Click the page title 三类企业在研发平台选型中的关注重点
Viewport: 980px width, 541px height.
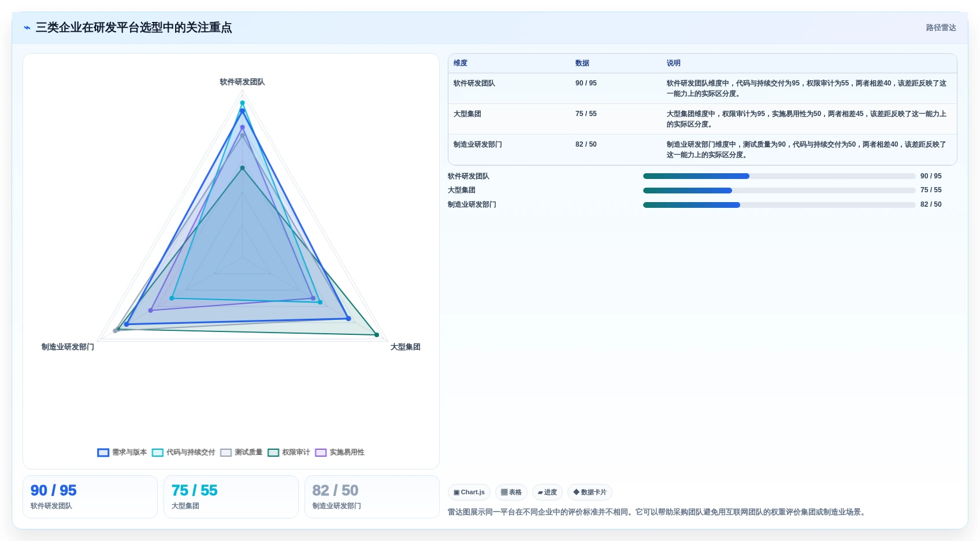[134, 28]
